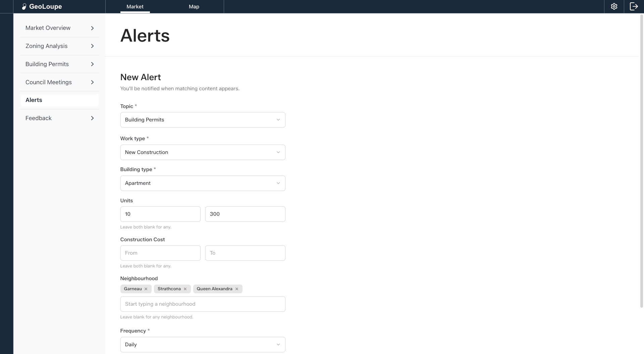The image size is (644, 354).
Task: Remove the Queen Alexandra neighbourhood chip
Action: point(236,289)
